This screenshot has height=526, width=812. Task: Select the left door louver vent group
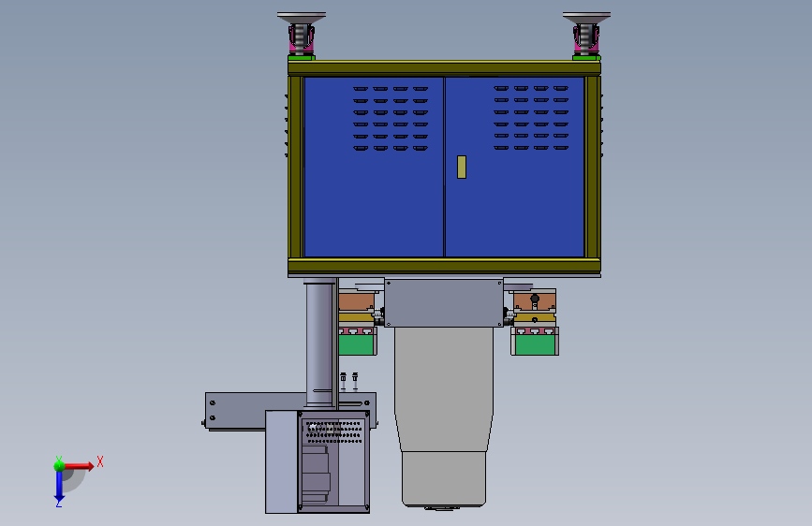[391, 119]
